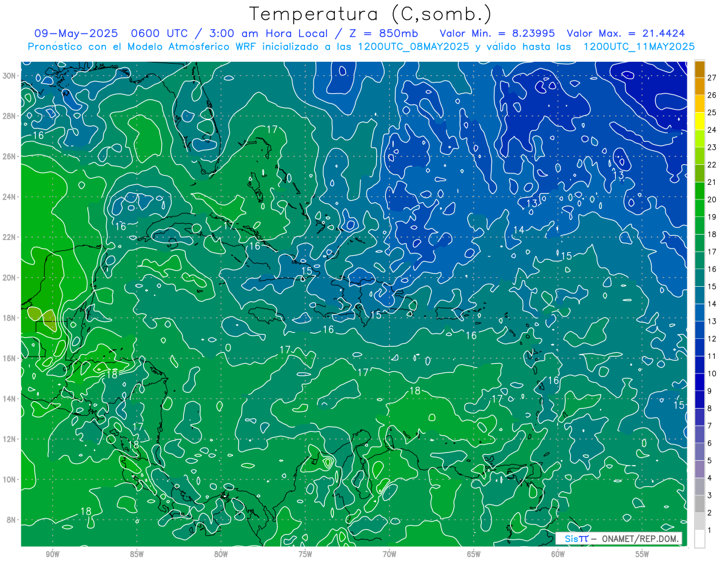
Task: Click the 18N latitude axis label
Action: tap(9, 318)
